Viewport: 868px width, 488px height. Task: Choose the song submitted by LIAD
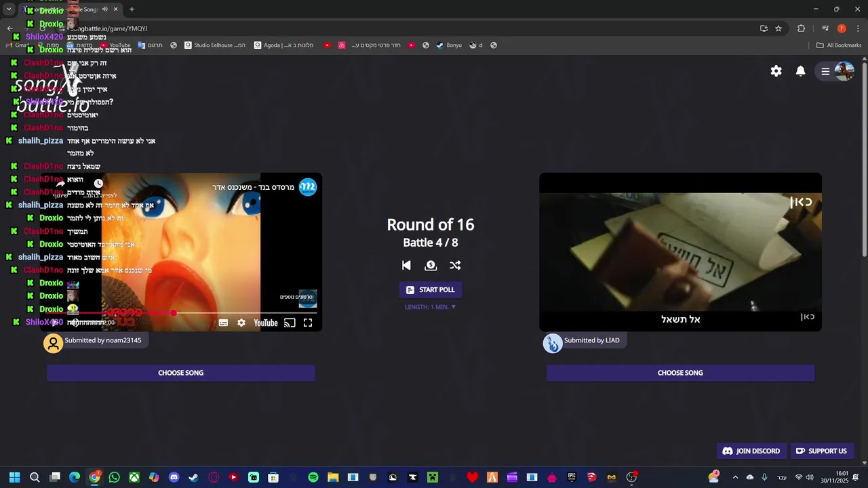(x=680, y=373)
